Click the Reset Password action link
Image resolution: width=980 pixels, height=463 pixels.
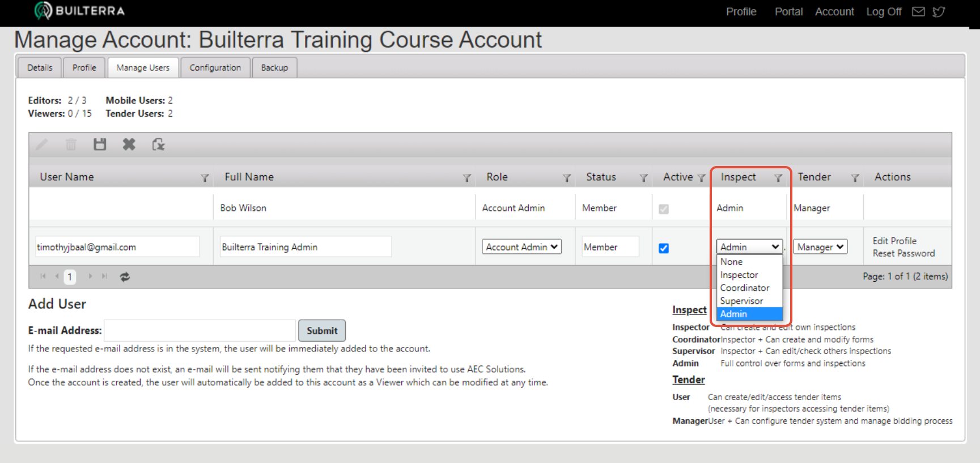903,253
